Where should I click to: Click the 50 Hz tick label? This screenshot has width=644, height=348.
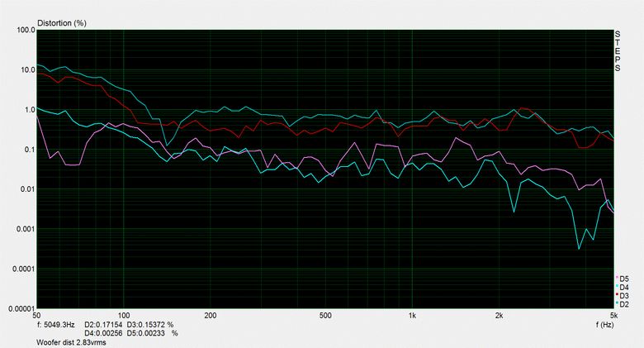36,316
